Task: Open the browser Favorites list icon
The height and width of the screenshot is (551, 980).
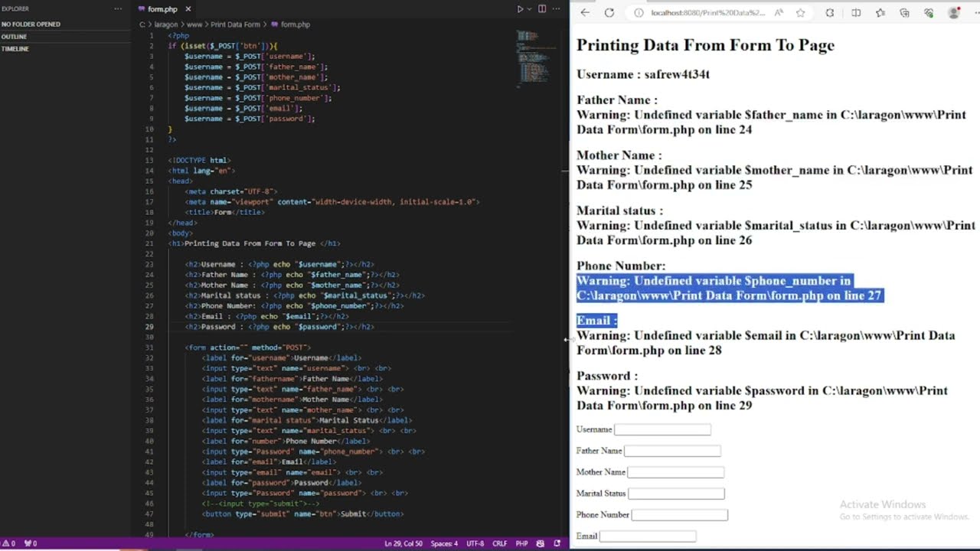Action: click(x=880, y=12)
